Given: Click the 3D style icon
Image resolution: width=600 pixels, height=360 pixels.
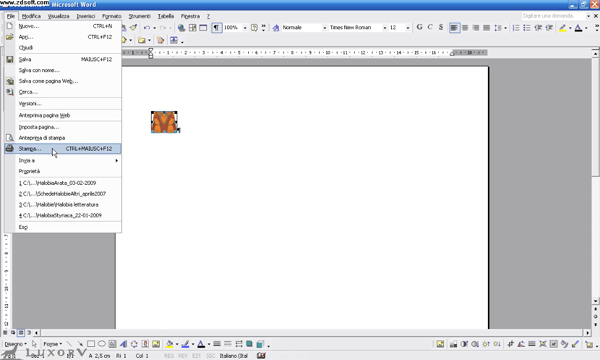Looking at the screenshot, I should (x=260, y=344).
